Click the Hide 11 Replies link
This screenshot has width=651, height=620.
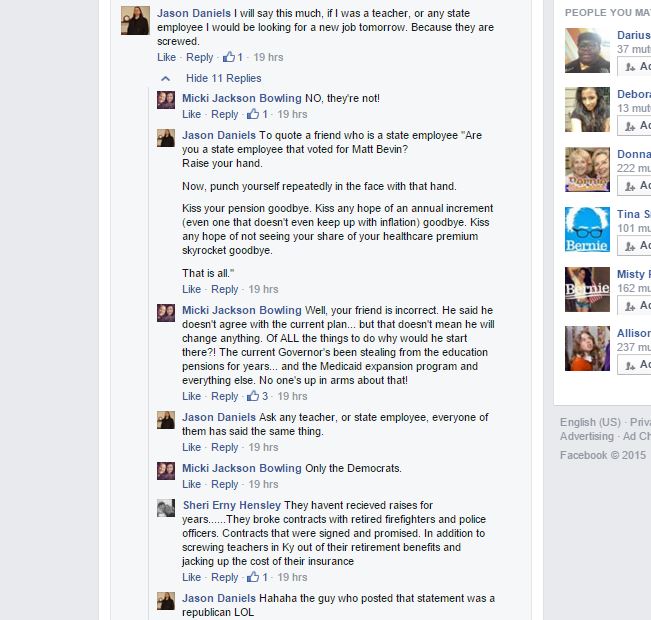tap(223, 78)
